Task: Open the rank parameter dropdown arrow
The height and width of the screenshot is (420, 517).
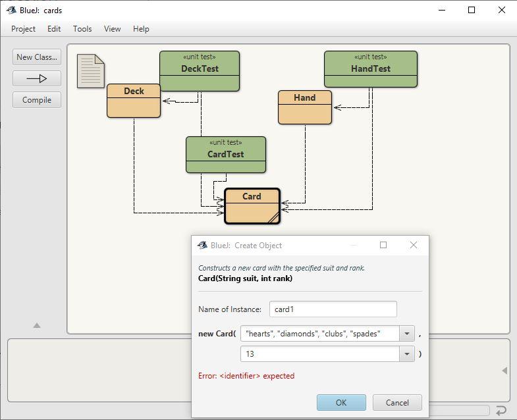Action: pos(407,354)
